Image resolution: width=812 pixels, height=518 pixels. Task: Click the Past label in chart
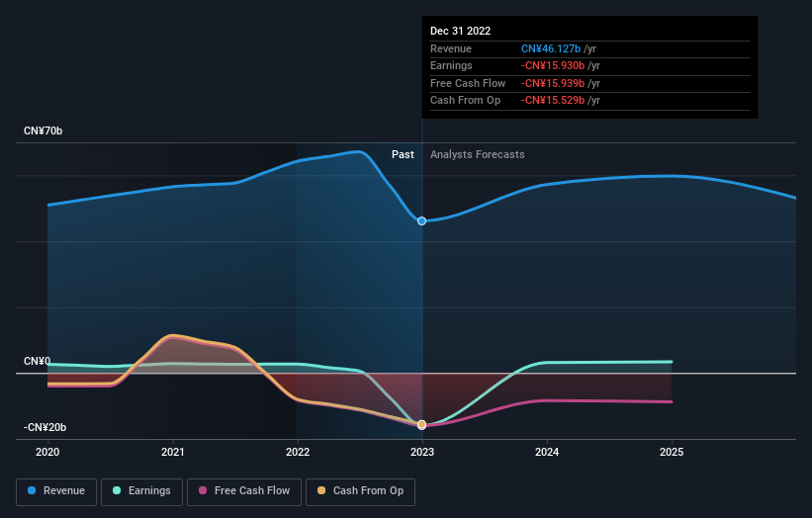tap(403, 155)
